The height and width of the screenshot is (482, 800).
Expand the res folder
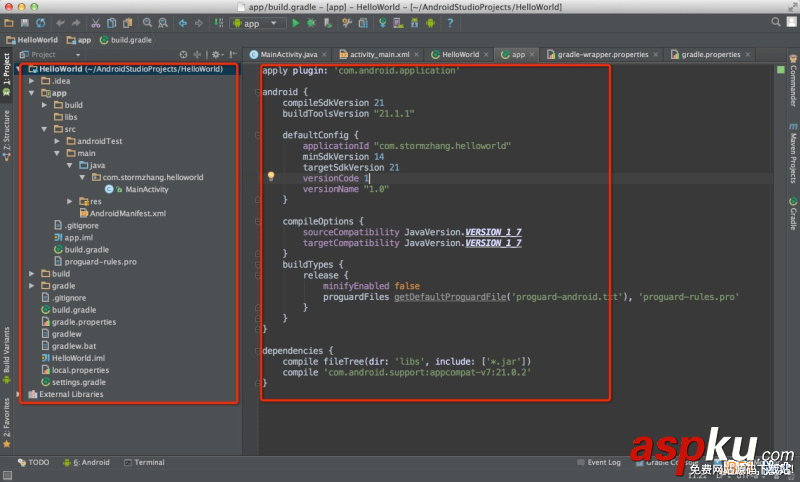click(69, 201)
